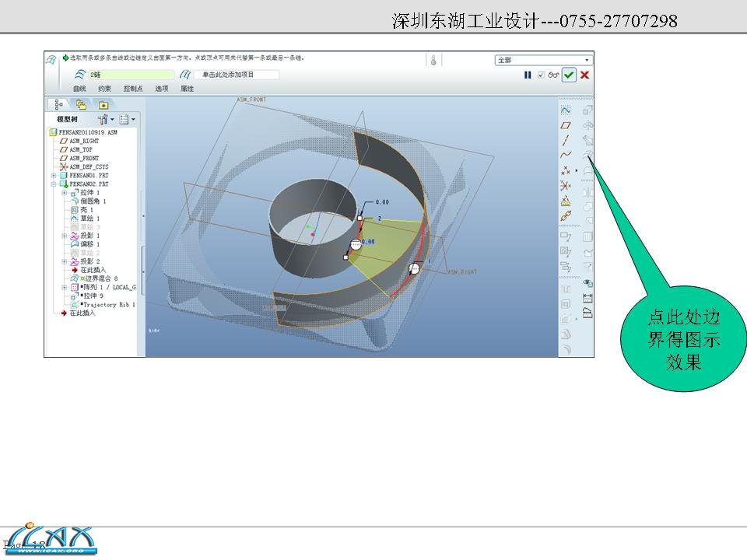Image resolution: width=747 pixels, height=560 pixels.
Task: Click the measure distance icon in right toolbar
Action: [x=588, y=298]
